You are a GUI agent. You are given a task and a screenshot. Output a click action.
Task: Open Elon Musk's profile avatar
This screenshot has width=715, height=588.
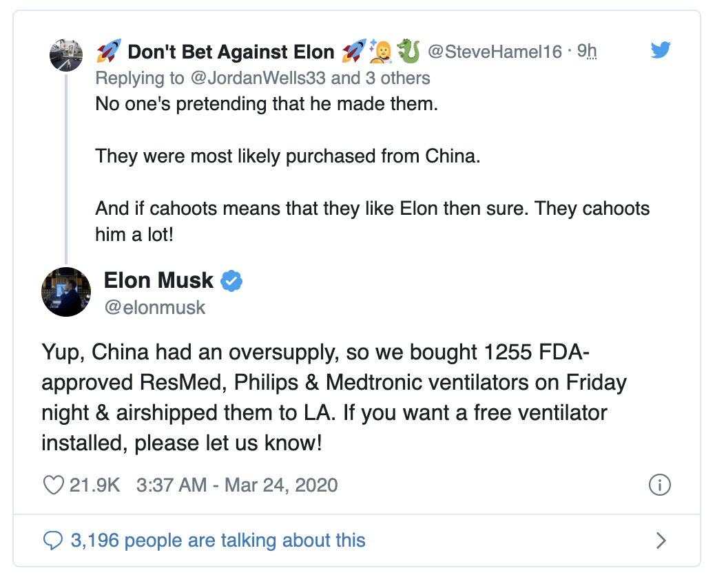click(67, 292)
